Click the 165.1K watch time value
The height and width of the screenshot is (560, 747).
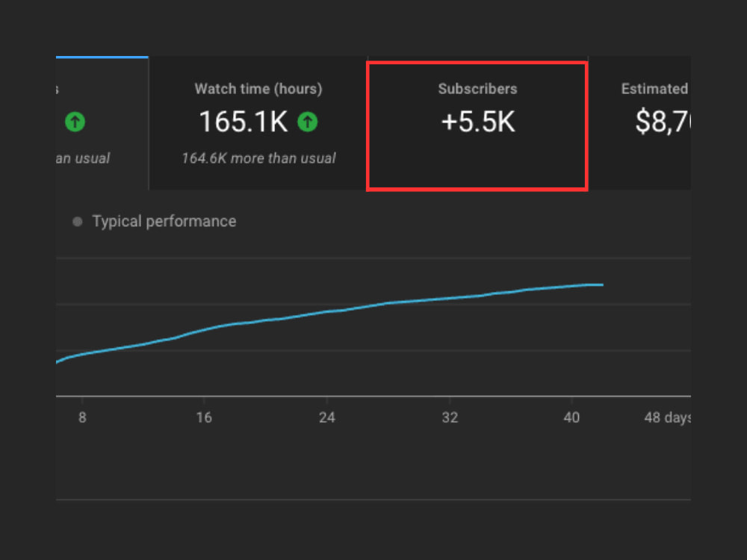(x=244, y=122)
